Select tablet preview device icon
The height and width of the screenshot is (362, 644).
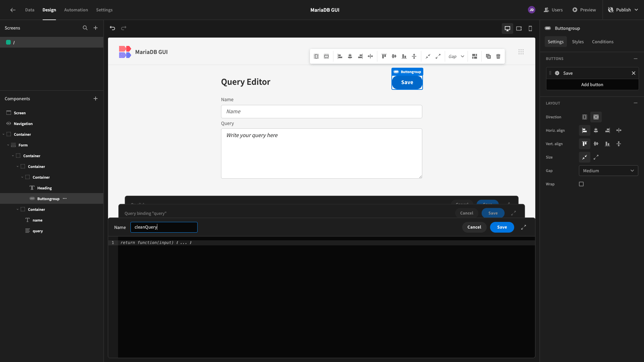[x=519, y=28]
